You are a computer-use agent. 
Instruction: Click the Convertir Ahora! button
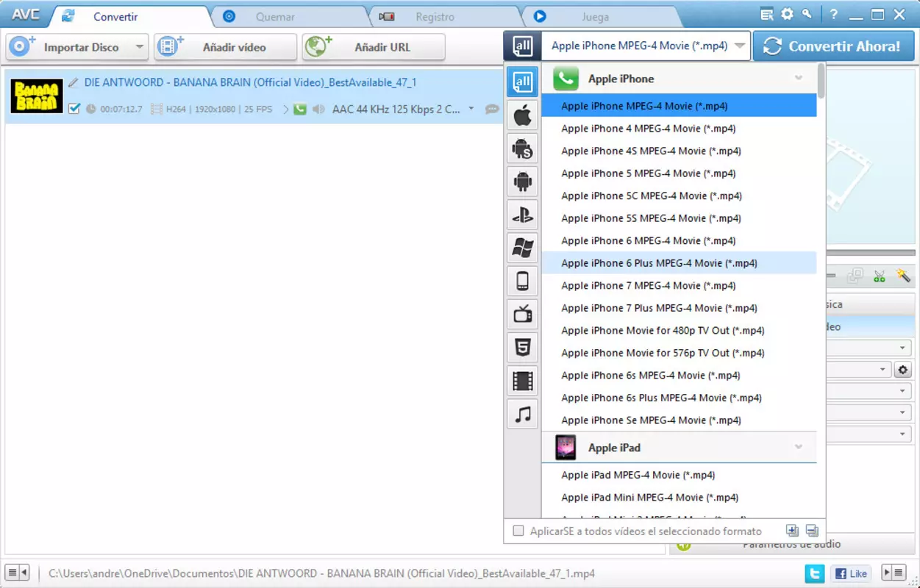click(x=834, y=46)
